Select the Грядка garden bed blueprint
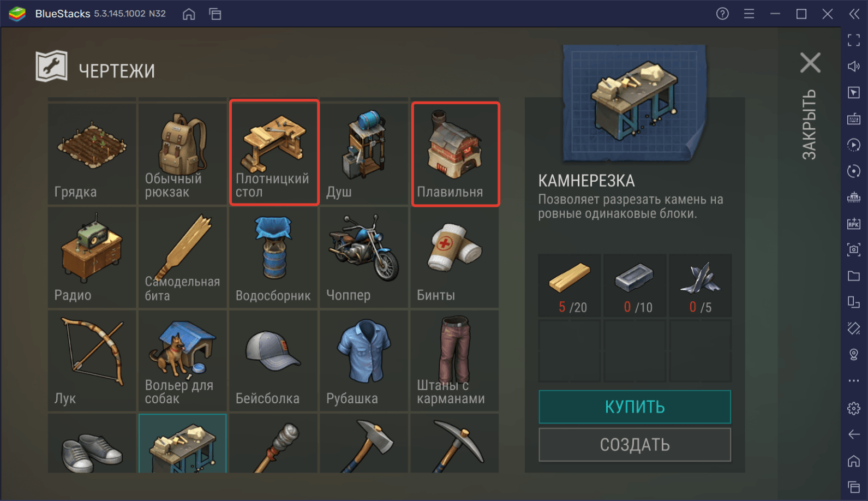This screenshot has height=501, width=868. 92,154
